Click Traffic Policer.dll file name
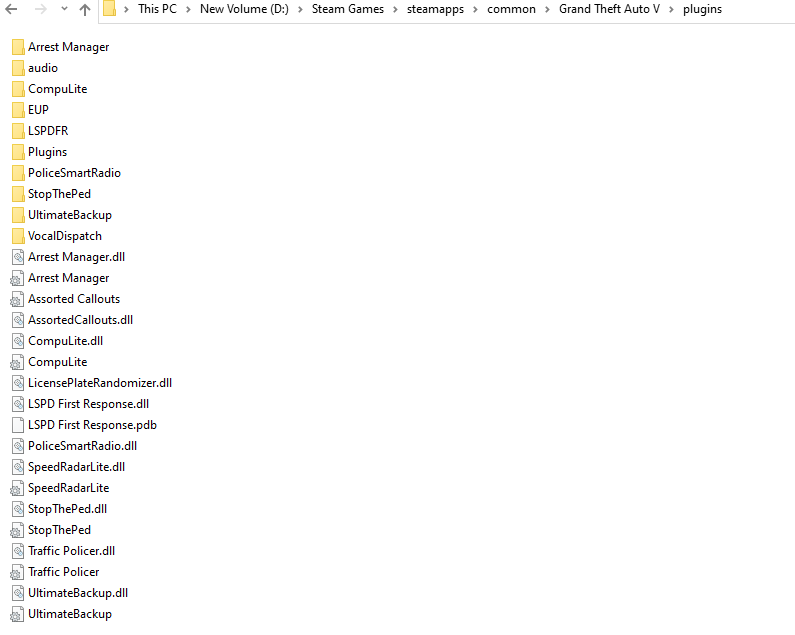 tap(71, 551)
